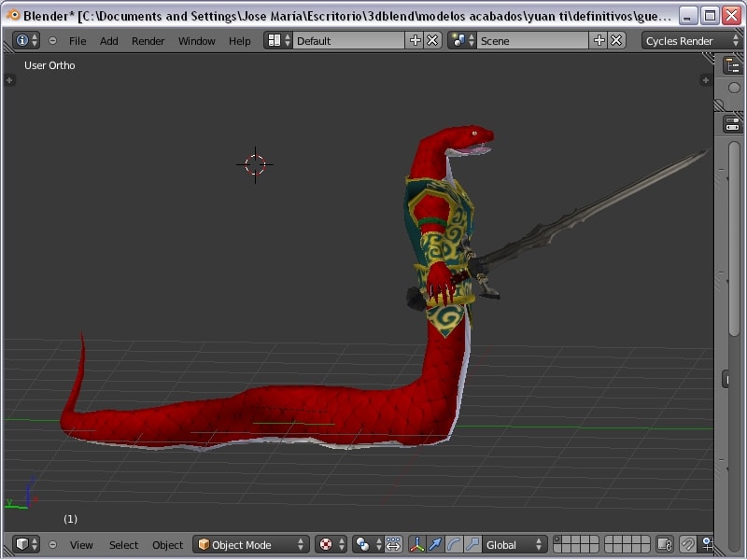The height and width of the screenshot is (560, 747).
Task: Open the Global orientation dropdown
Action: [x=514, y=544]
